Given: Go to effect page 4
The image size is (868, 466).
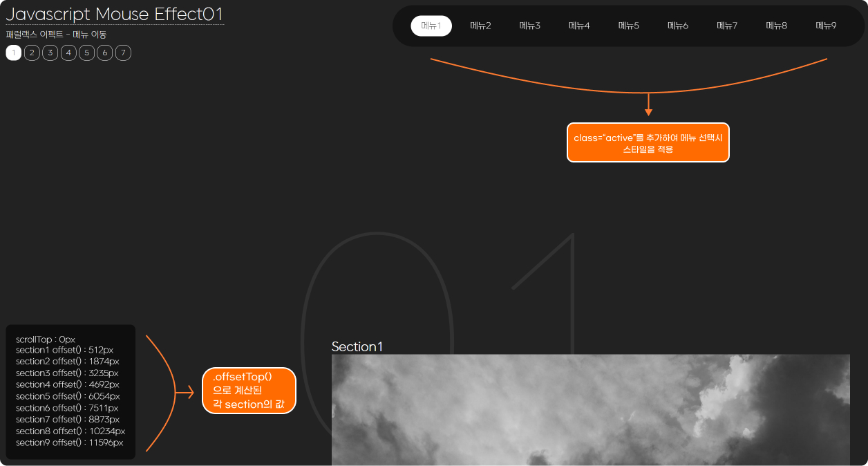Looking at the screenshot, I should tap(68, 53).
